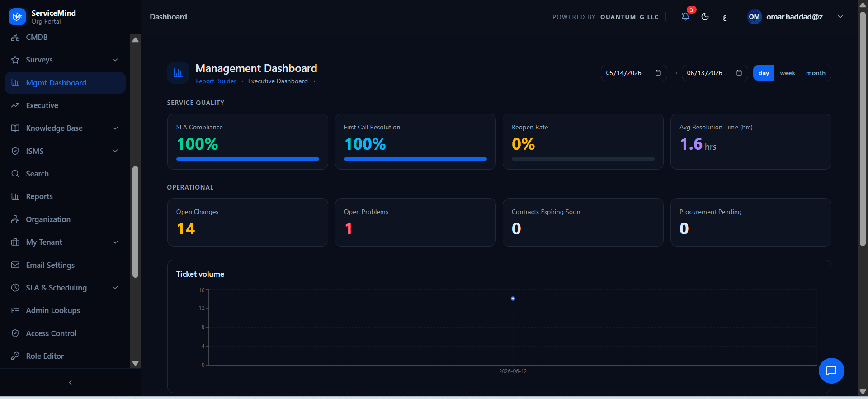
Task: Click the Avg Resolution Time 1.6 value
Action: [691, 144]
